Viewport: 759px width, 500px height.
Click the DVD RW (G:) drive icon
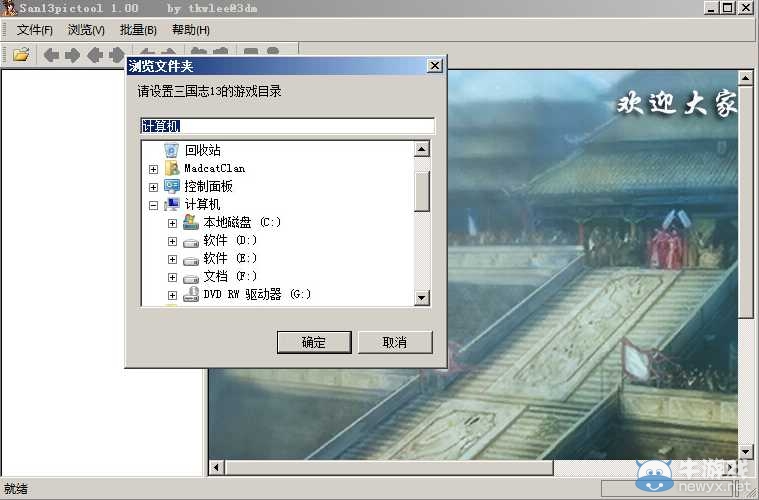click(x=191, y=294)
